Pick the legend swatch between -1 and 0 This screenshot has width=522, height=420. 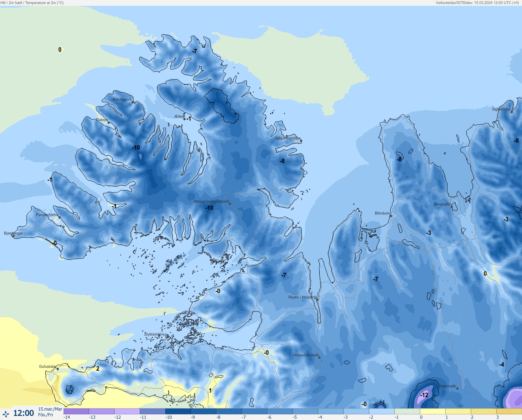pyautogui.click(x=407, y=411)
